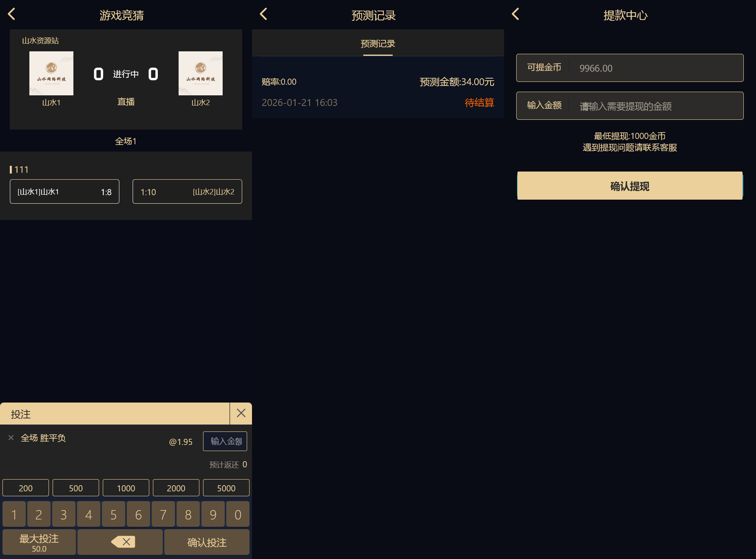756x559 pixels.
Task: Select quick bet amount 200
Action: coord(25,488)
